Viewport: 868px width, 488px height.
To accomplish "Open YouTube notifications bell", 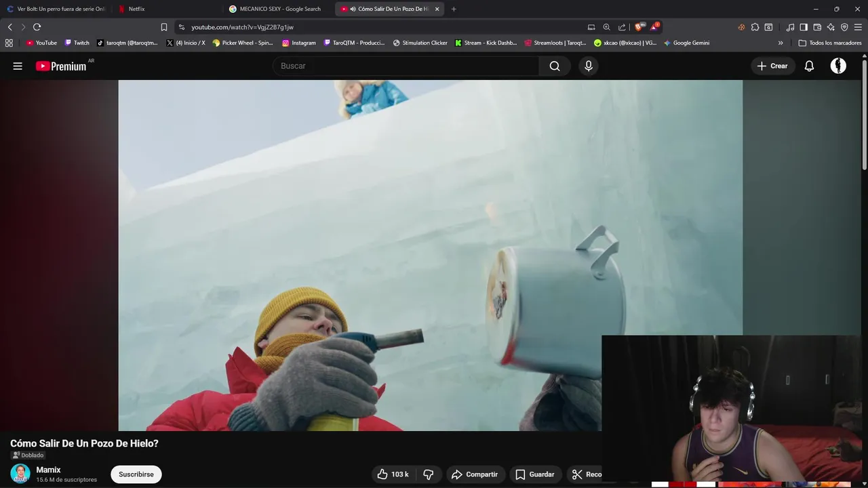I will pyautogui.click(x=809, y=66).
